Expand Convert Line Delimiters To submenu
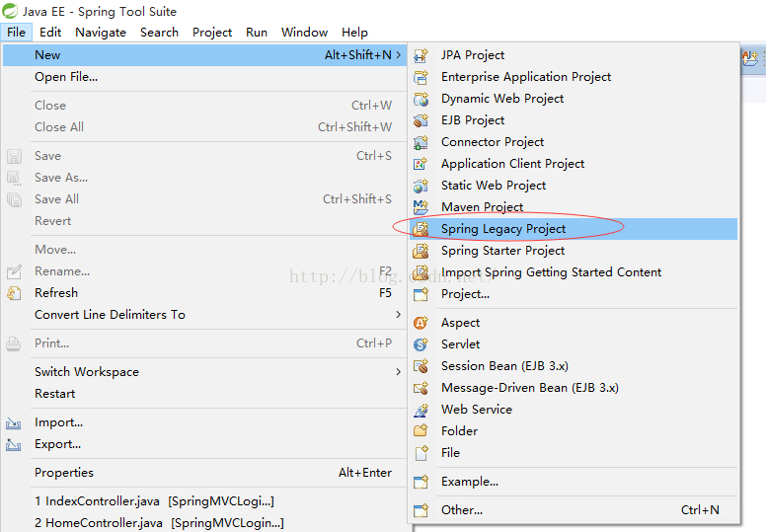The height and width of the screenshot is (532, 766). click(x=399, y=315)
